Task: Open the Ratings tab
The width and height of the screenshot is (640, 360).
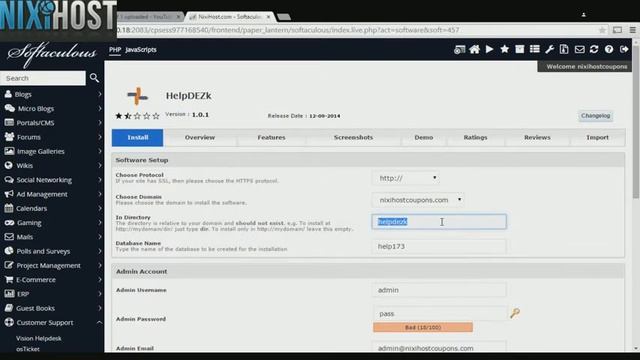Action: (476, 138)
